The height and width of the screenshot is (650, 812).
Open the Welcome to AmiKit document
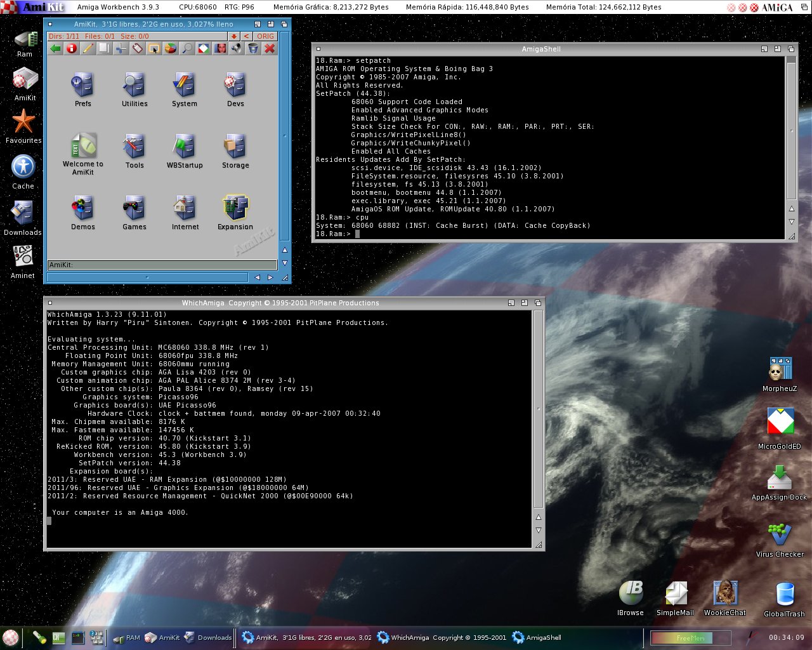[x=83, y=154]
